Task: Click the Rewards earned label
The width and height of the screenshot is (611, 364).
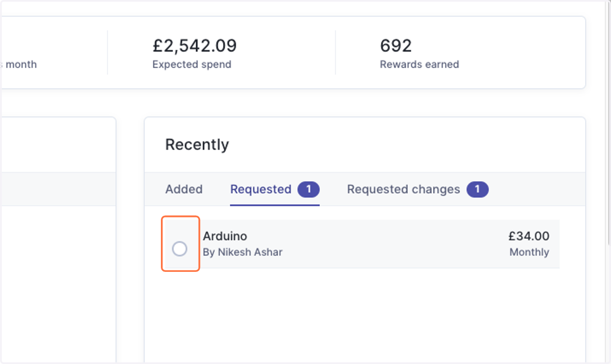Action: coord(420,65)
